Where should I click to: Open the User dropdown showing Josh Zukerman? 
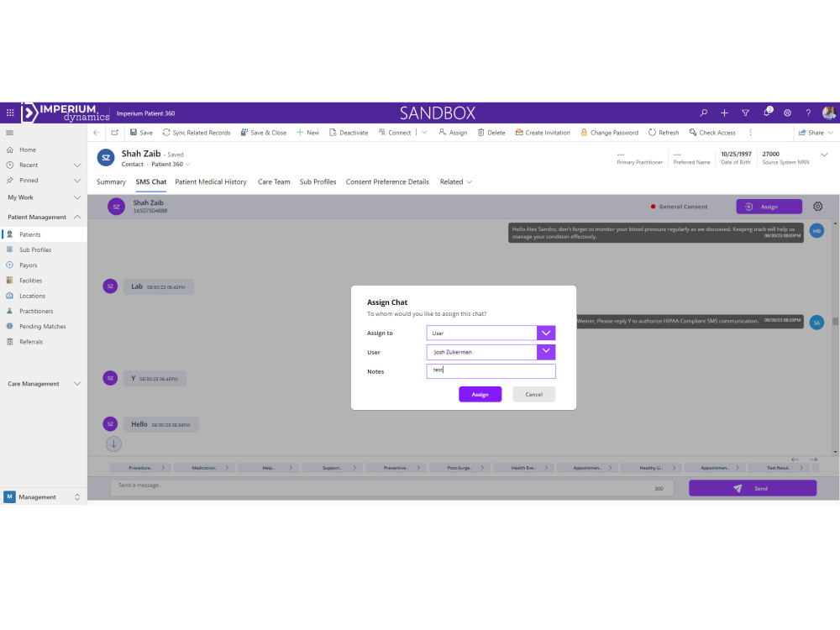(x=547, y=352)
